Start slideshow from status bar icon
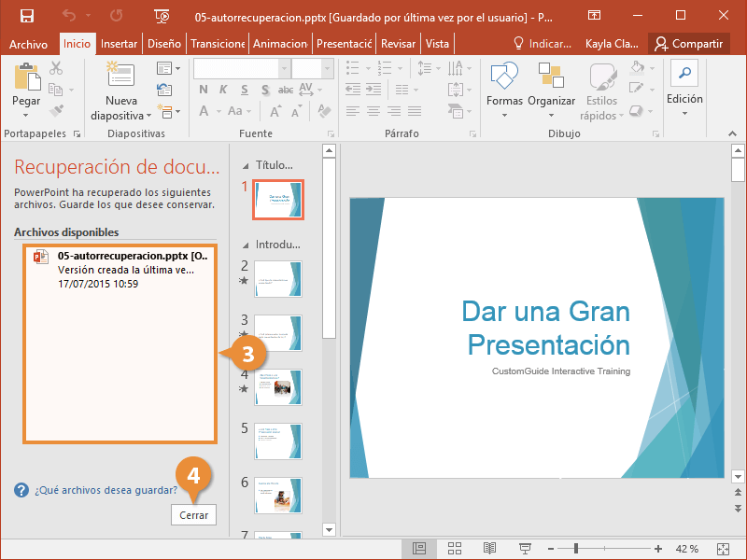 [525, 549]
